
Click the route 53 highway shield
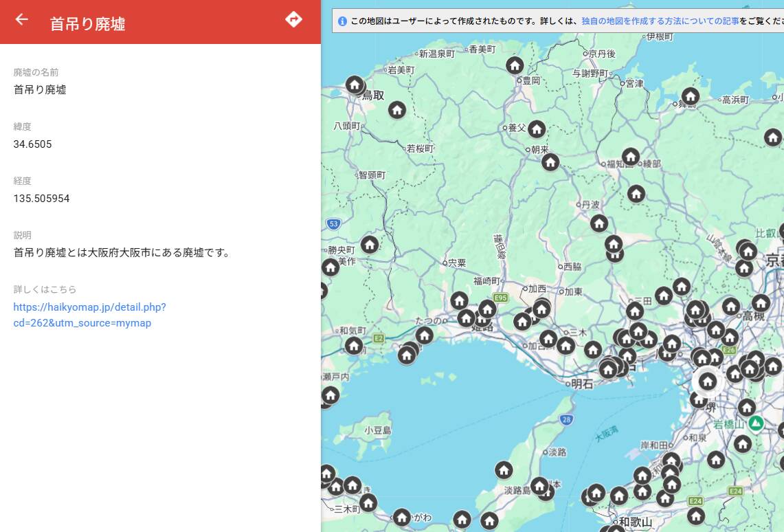coord(333,224)
